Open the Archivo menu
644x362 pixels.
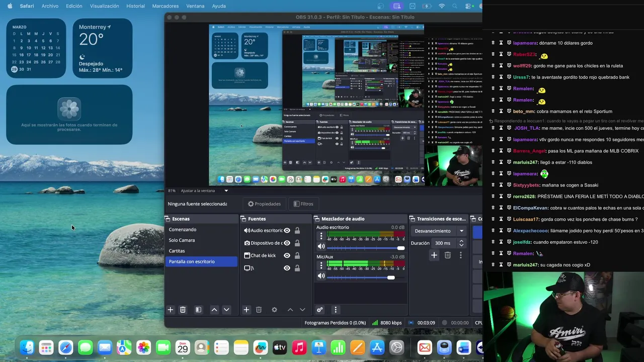(x=50, y=6)
